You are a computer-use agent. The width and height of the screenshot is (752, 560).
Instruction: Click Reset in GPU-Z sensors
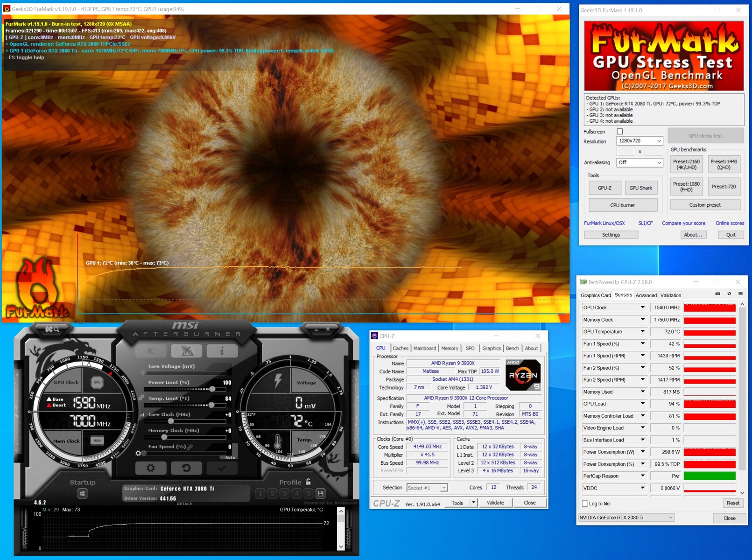click(733, 503)
